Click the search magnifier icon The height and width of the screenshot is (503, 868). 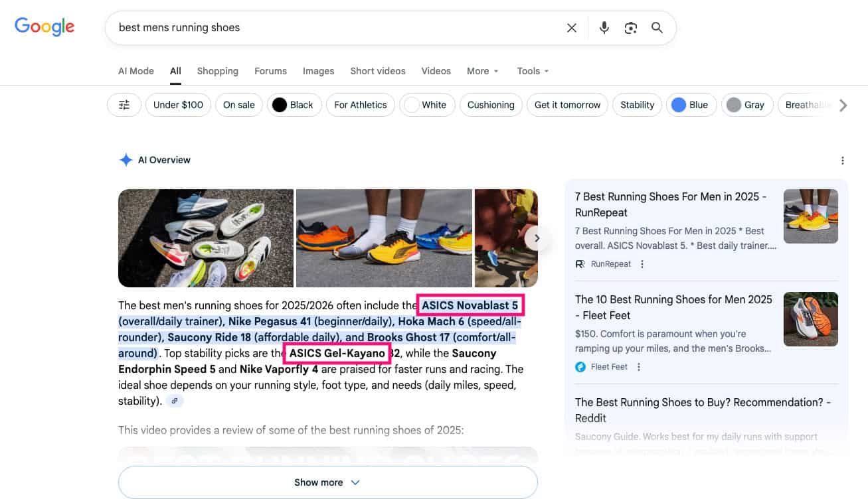[x=657, y=28]
